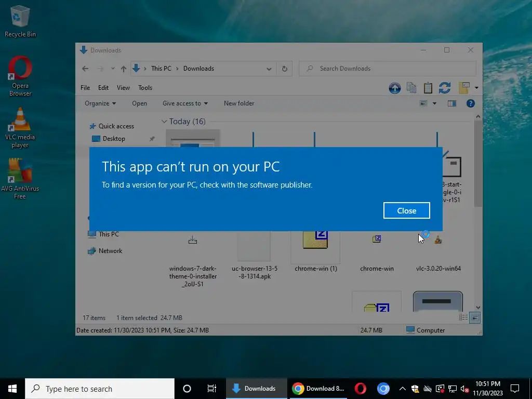Open the Action Center notifications
The height and width of the screenshot is (399, 532).
click(x=515, y=389)
